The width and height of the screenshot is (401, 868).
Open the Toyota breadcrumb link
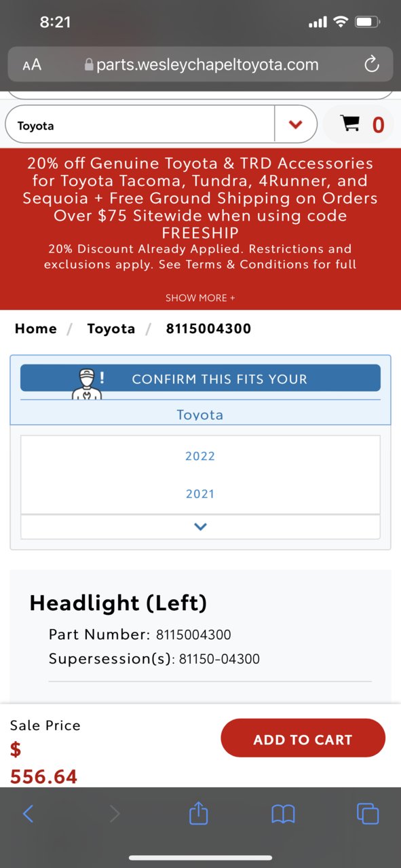[x=111, y=328]
